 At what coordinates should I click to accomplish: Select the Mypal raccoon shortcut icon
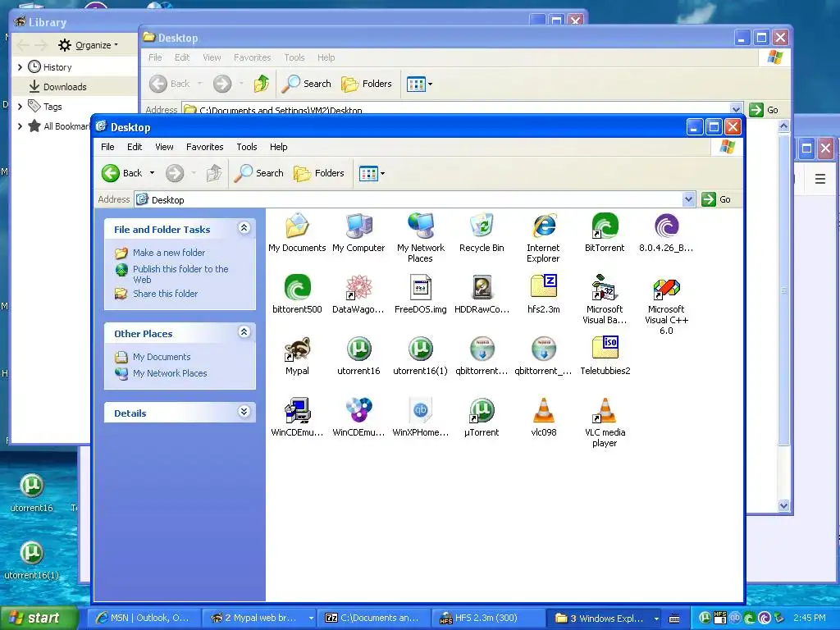click(x=297, y=349)
